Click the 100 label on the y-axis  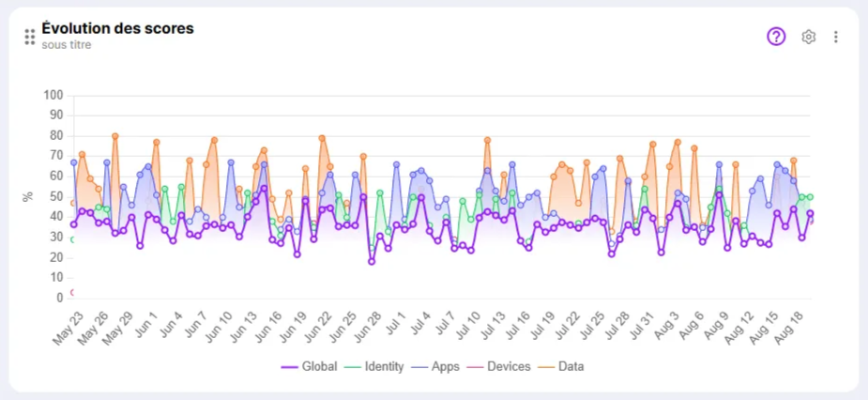[x=53, y=95]
